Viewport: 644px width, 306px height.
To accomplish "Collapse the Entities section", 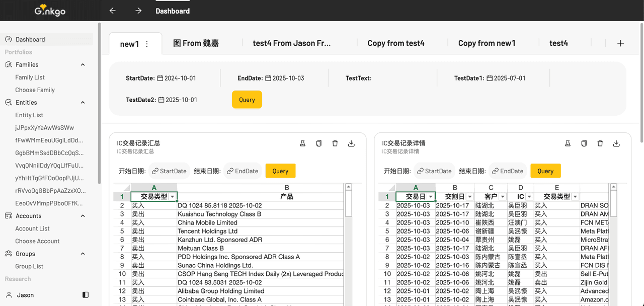I will point(83,103).
